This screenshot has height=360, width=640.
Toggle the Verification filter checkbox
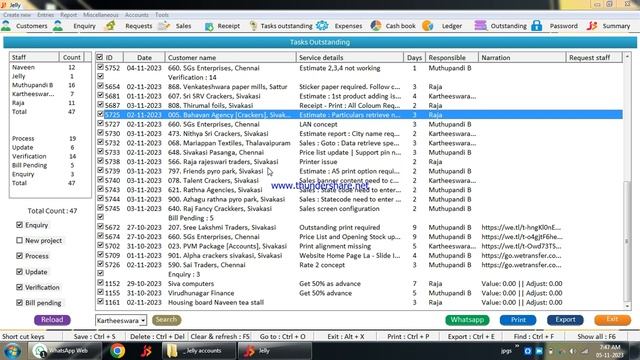tap(19, 287)
